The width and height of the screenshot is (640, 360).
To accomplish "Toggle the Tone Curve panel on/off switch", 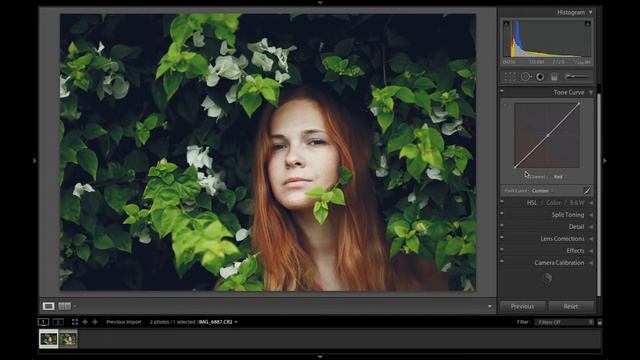I will coord(502,91).
